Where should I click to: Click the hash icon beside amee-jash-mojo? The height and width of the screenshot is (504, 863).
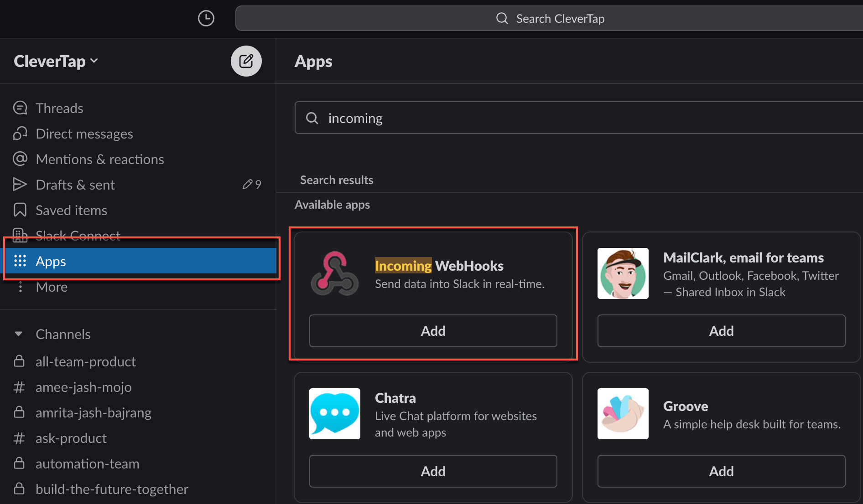(x=19, y=387)
